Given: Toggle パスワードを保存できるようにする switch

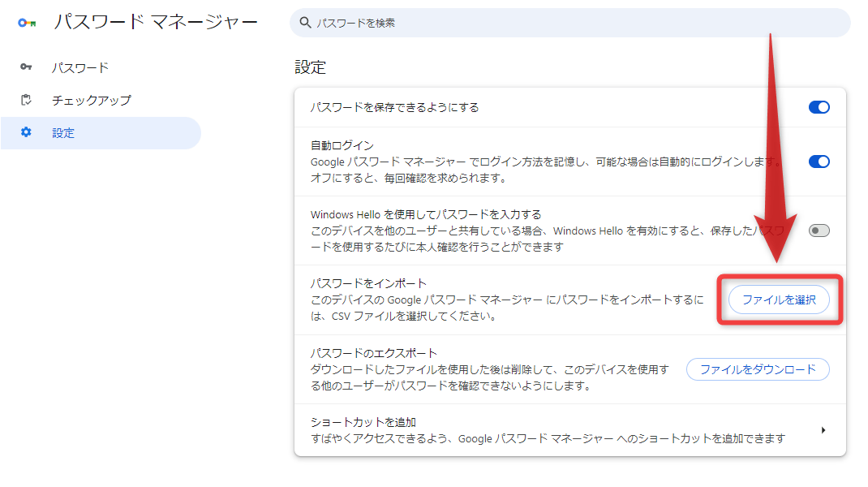Looking at the screenshot, I should [x=819, y=107].
